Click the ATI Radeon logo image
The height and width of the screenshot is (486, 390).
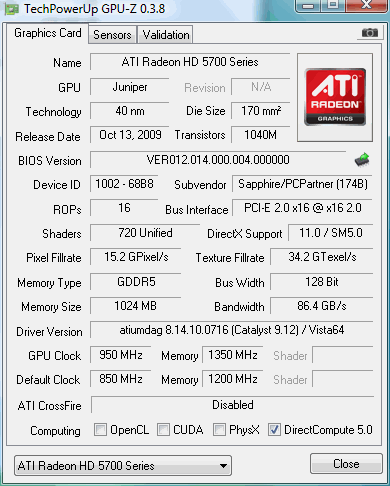[335, 97]
